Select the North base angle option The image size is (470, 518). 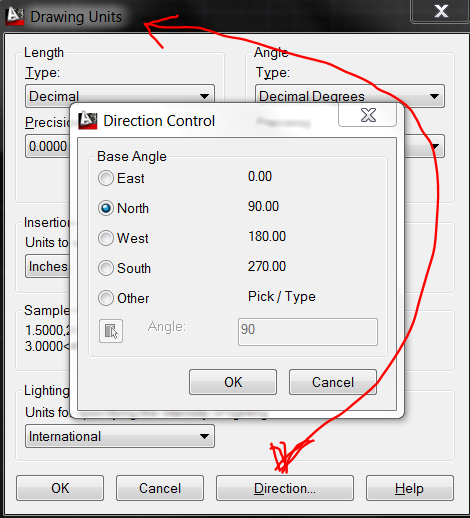click(106, 208)
